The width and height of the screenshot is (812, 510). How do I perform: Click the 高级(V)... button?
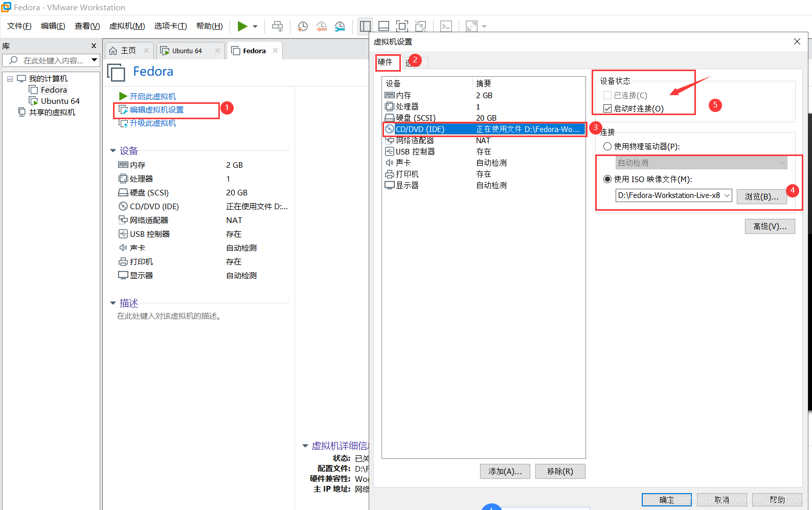click(770, 226)
